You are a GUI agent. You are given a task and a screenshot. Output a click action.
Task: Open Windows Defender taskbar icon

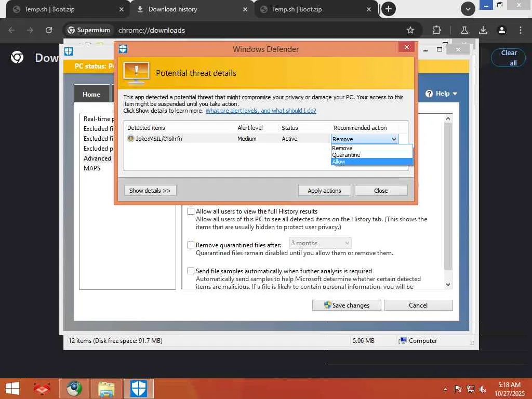pyautogui.click(x=138, y=389)
